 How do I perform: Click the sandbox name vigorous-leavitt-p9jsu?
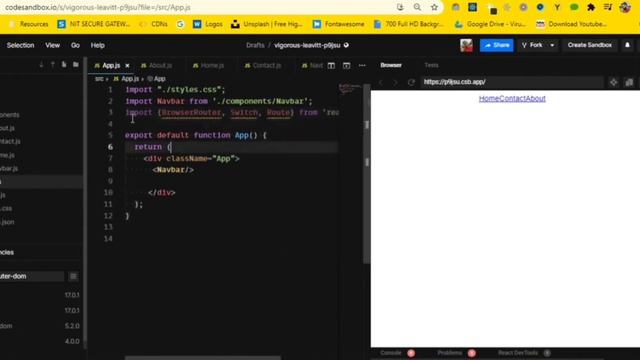(307, 45)
